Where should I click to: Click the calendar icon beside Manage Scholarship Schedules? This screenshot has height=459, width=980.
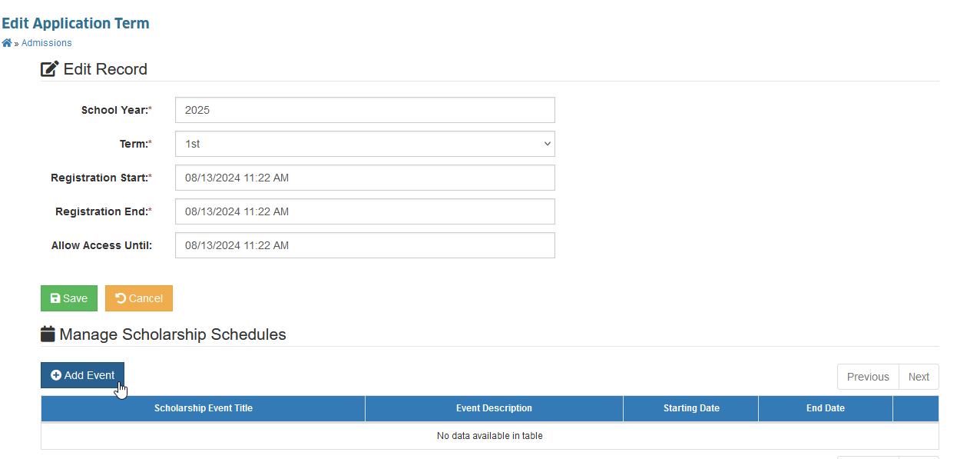(x=48, y=334)
